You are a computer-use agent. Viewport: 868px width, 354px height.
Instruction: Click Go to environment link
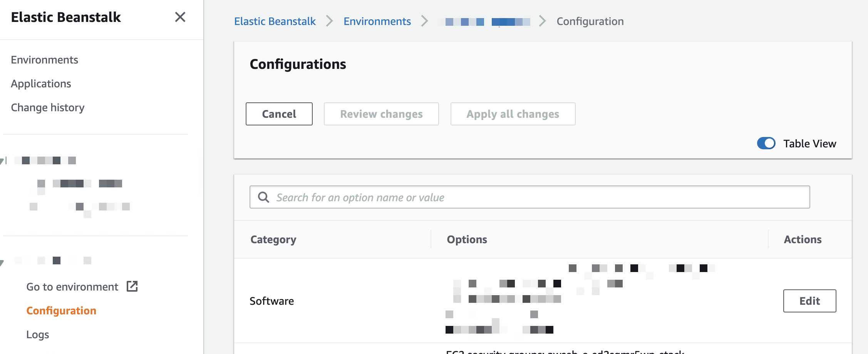72,287
